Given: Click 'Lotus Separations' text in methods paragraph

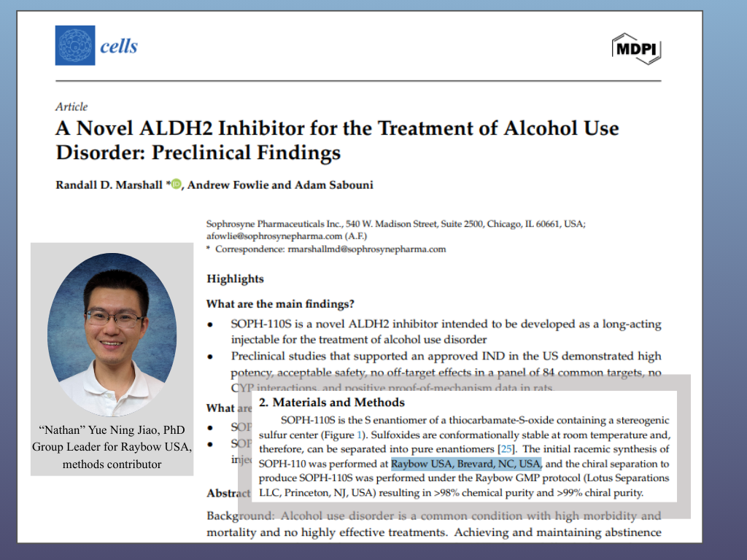Looking at the screenshot, I should coord(622,478).
